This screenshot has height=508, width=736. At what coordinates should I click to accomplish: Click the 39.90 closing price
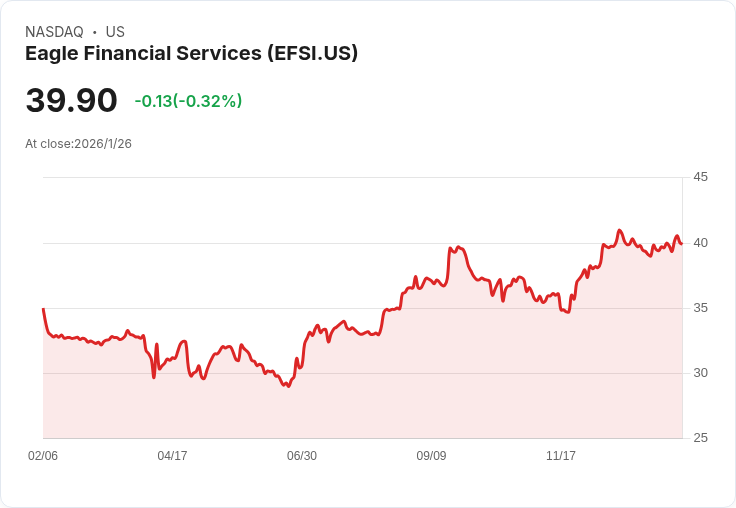click(71, 100)
